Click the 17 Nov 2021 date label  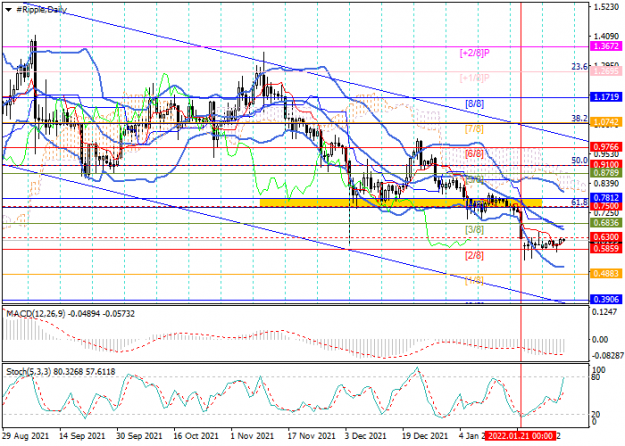(309, 436)
